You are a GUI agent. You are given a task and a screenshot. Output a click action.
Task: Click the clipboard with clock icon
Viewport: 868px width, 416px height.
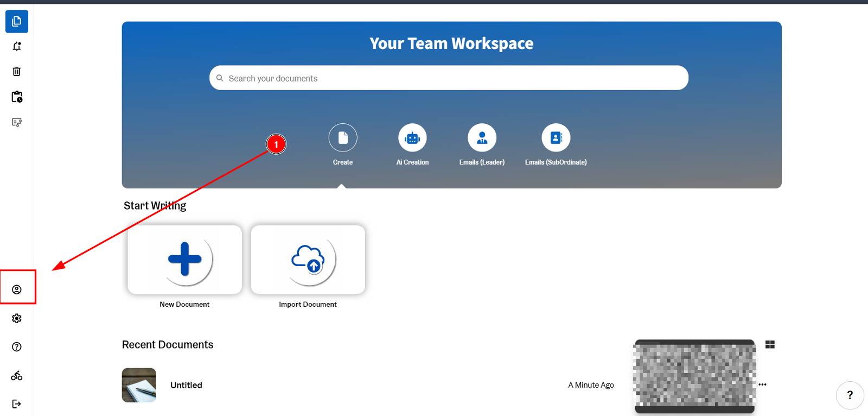coord(17,97)
